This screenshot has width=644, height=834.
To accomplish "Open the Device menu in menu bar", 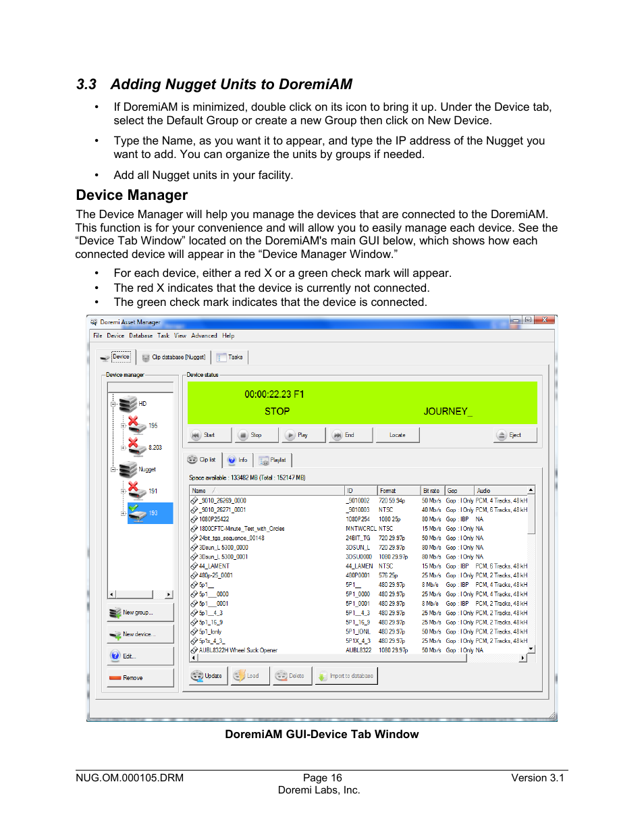I will [x=115, y=336].
